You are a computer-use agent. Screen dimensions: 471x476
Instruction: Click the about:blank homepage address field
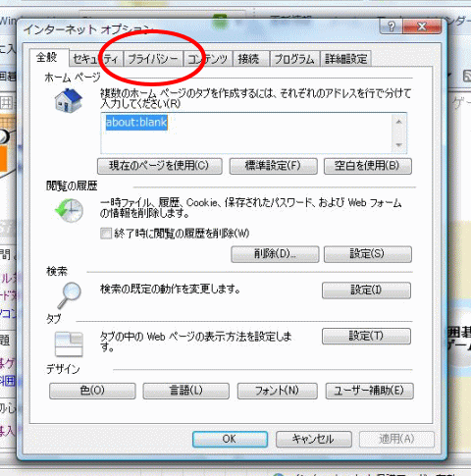click(247, 133)
